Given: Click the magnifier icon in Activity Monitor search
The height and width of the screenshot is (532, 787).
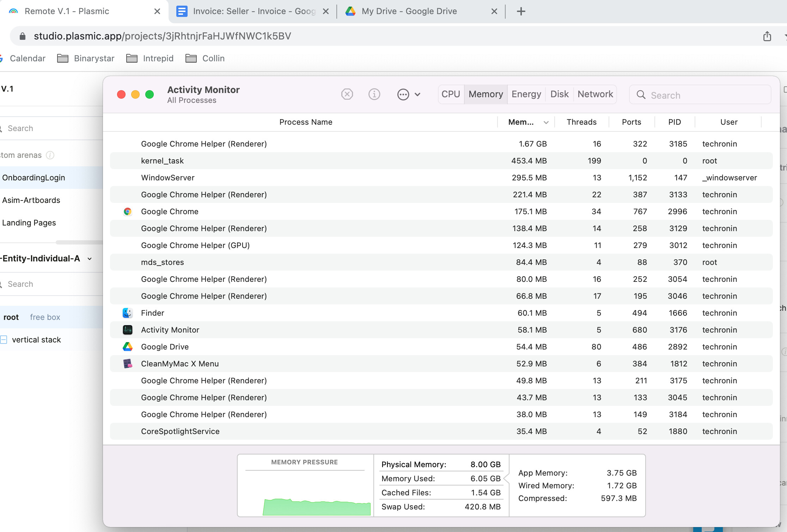Looking at the screenshot, I should pos(641,95).
